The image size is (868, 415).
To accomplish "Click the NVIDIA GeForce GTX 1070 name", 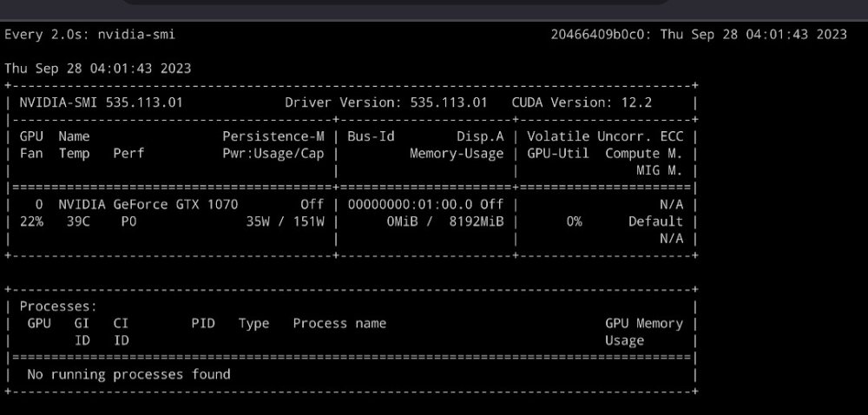I will pos(148,205).
